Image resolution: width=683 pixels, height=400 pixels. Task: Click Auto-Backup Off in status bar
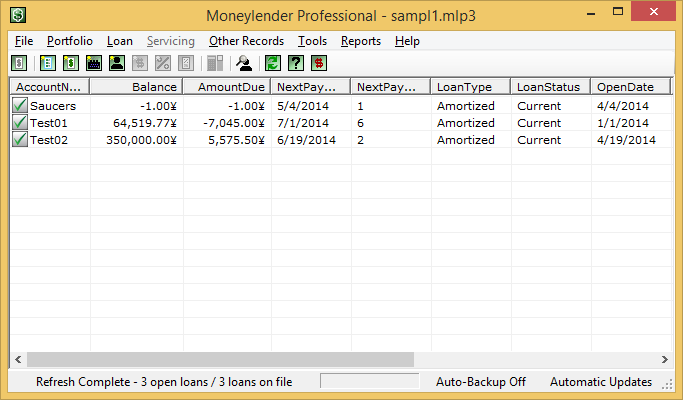[481, 382]
